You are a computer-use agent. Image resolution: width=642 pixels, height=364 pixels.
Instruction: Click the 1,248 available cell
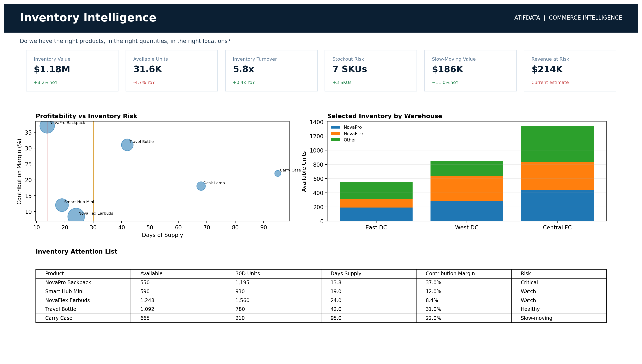pos(178,300)
